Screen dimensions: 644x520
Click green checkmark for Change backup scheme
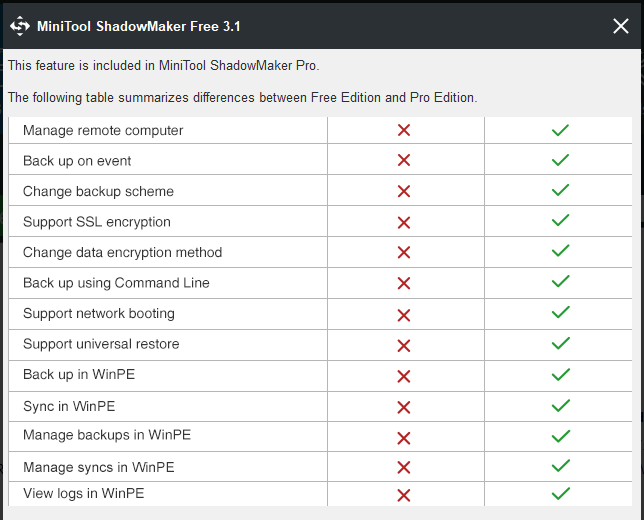(x=560, y=190)
